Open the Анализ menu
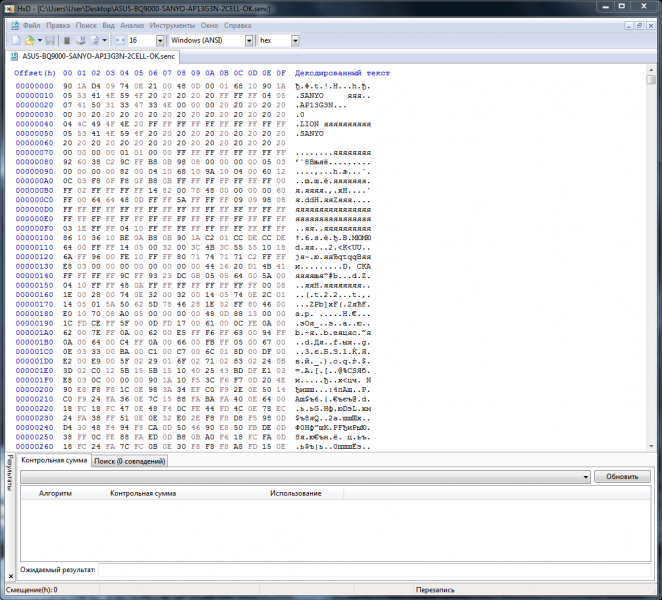 coord(132,25)
